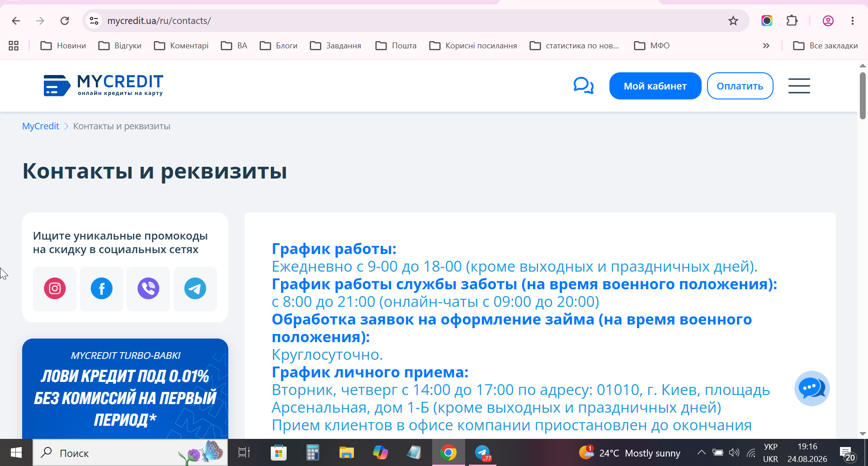Bookmark this page with the star icon
The height and width of the screenshot is (466, 868).
click(733, 21)
